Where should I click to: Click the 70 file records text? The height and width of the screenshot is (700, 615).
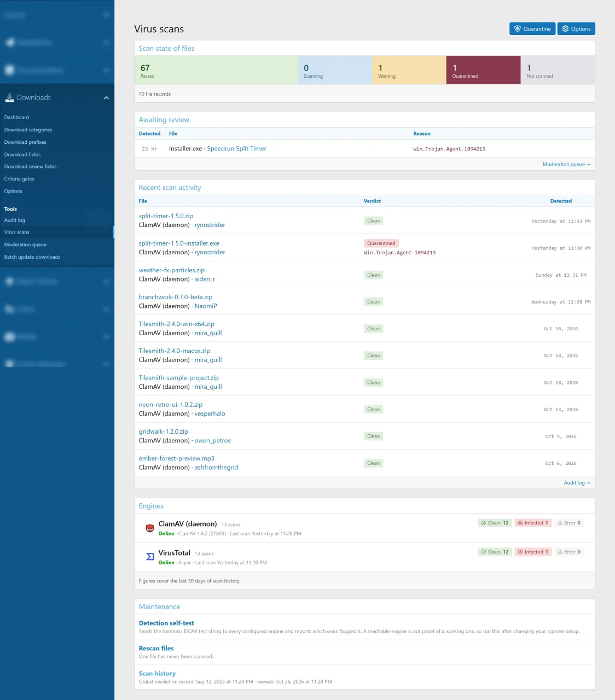[x=155, y=94]
